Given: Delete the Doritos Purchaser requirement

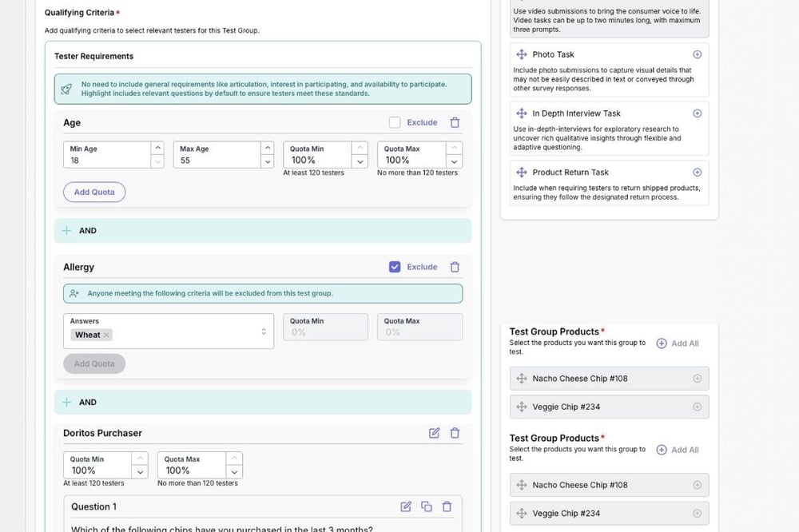Looking at the screenshot, I should tap(455, 433).
